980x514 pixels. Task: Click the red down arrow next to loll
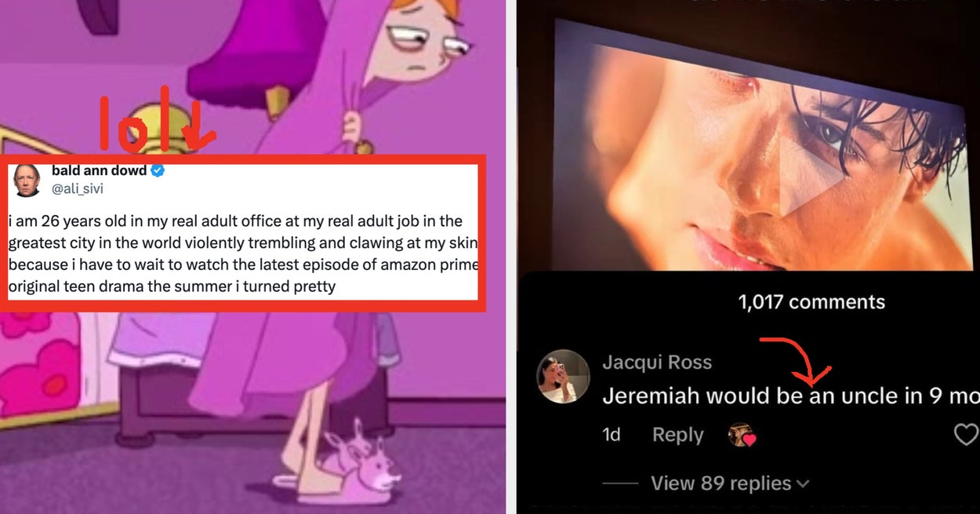[x=200, y=122]
